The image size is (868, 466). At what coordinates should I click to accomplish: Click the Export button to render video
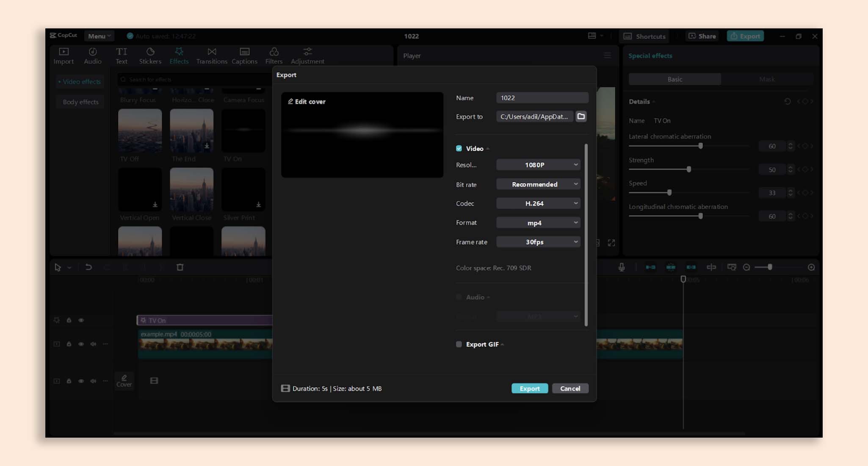(x=529, y=388)
